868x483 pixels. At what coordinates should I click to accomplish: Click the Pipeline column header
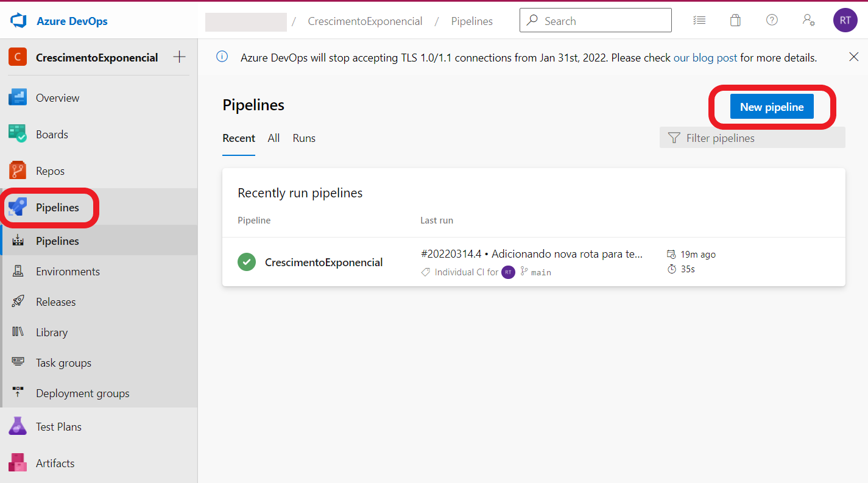coord(254,220)
